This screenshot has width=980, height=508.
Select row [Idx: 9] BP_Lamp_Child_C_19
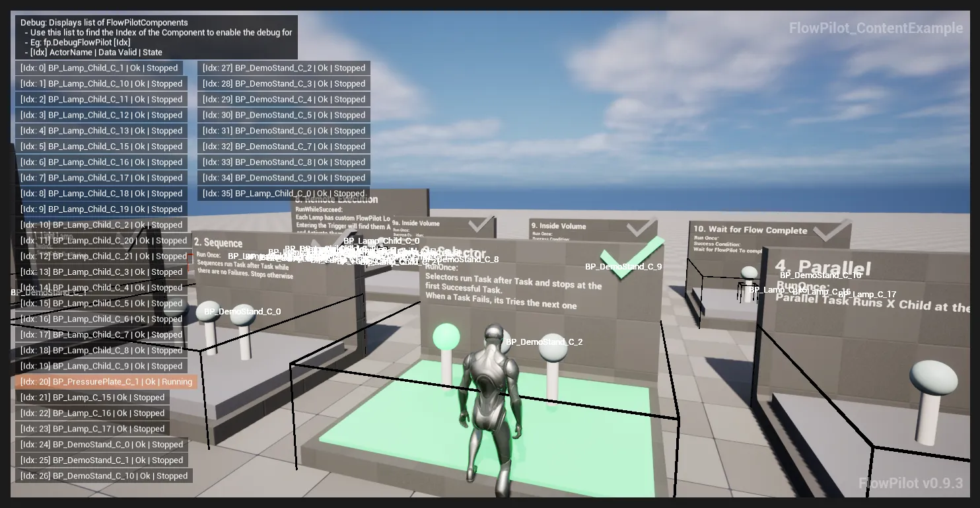(x=101, y=209)
